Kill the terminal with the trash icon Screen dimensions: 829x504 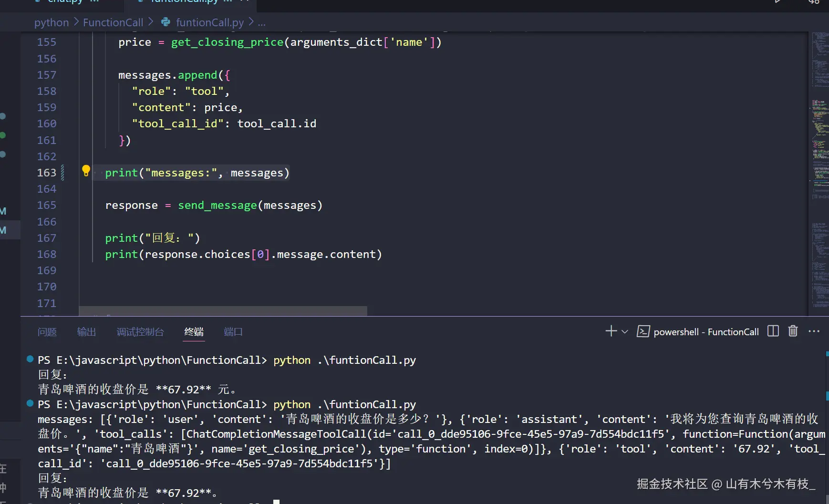[793, 331]
